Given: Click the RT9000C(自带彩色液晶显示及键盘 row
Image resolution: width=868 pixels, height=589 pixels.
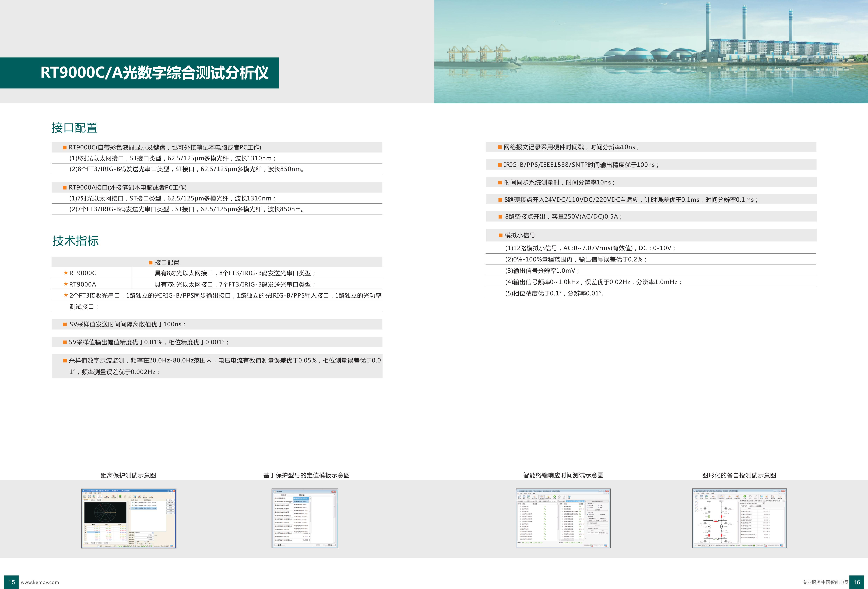Looking at the screenshot, I should tap(217, 147).
